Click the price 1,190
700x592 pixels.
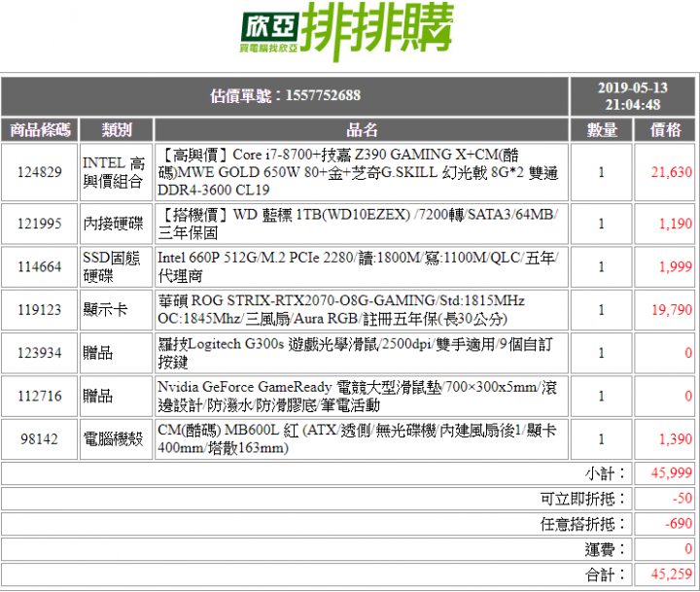[676, 224]
